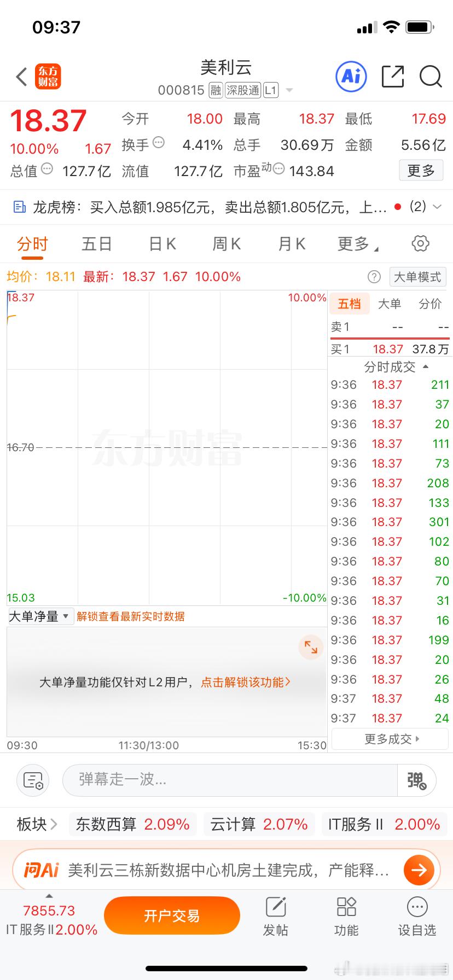Tap 点击解锁该功能 link

click(x=246, y=682)
